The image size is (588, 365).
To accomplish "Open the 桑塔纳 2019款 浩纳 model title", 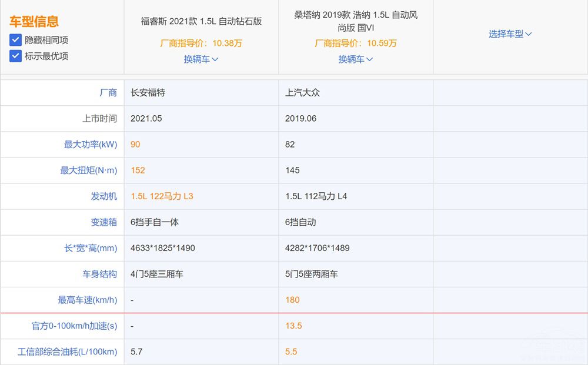I will coord(356,21).
